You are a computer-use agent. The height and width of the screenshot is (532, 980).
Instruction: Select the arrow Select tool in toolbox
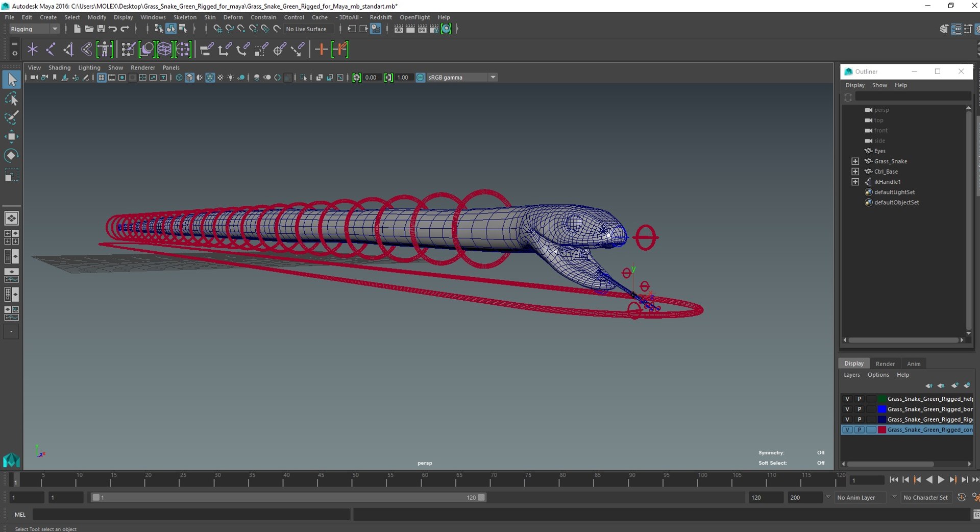[x=11, y=79]
